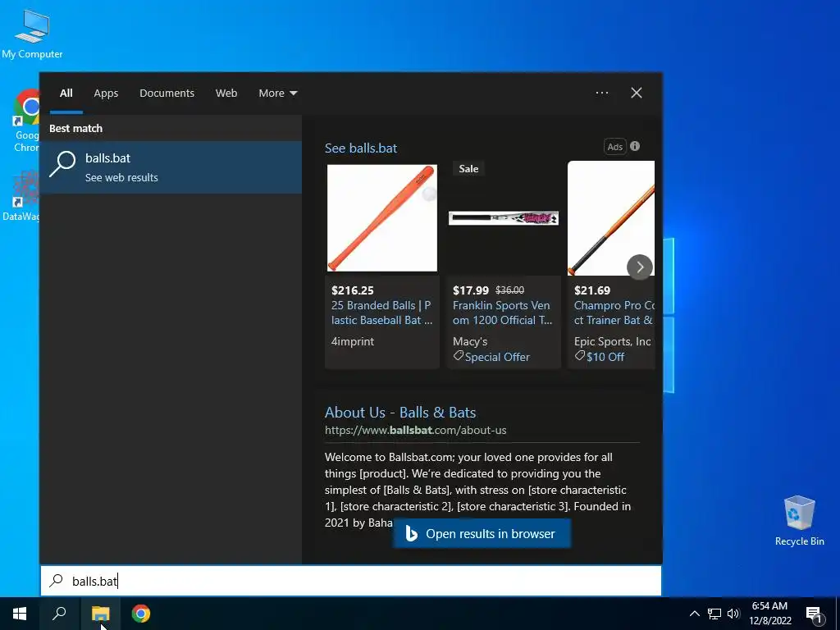Launch Google Chrome from the taskbar
This screenshot has width=840, height=630.
(x=141, y=614)
